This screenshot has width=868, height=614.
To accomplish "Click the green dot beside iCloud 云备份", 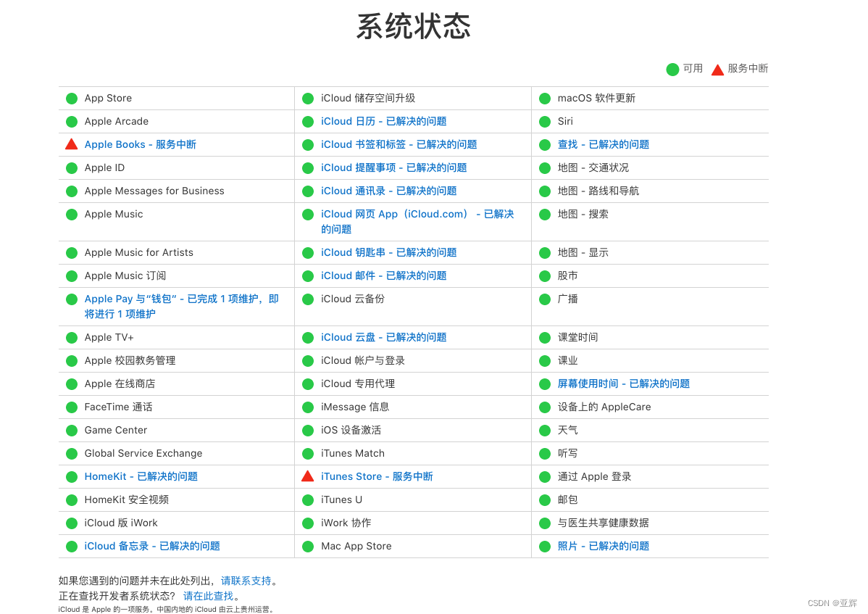I will [309, 299].
